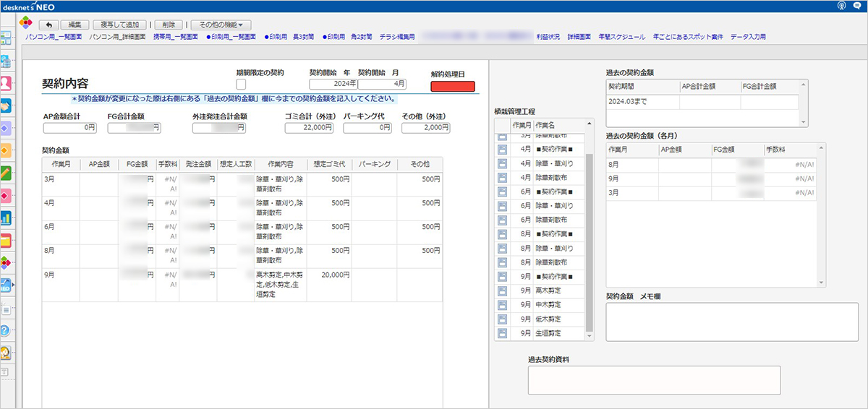Open the row icon beside 9月 高木剪定
Screen dimensions: 868x409
click(x=503, y=290)
